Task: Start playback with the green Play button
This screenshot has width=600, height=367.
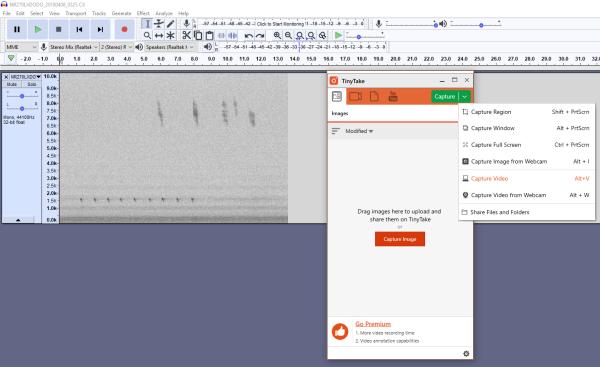Action: [38, 29]
